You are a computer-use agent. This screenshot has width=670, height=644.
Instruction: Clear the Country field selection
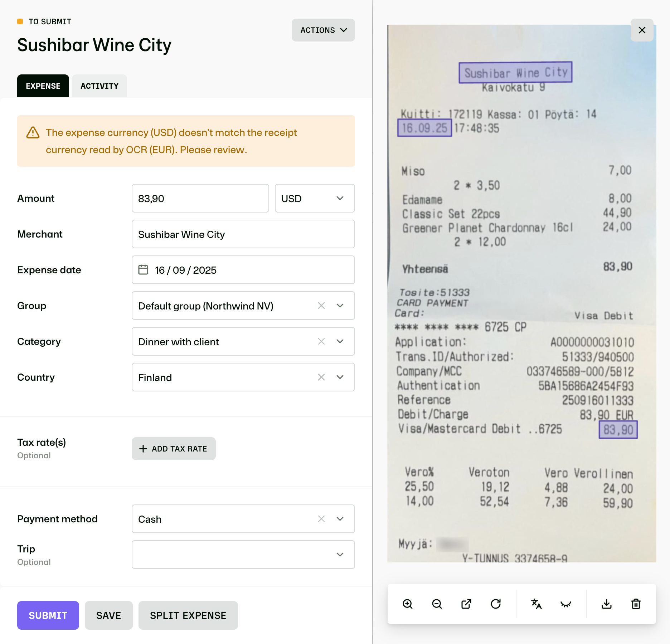coord(321,377)
